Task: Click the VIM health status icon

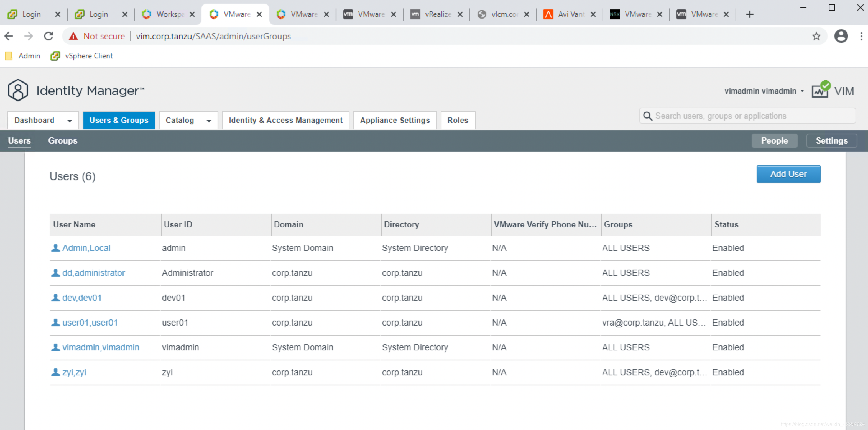Action: pos(821,89)
